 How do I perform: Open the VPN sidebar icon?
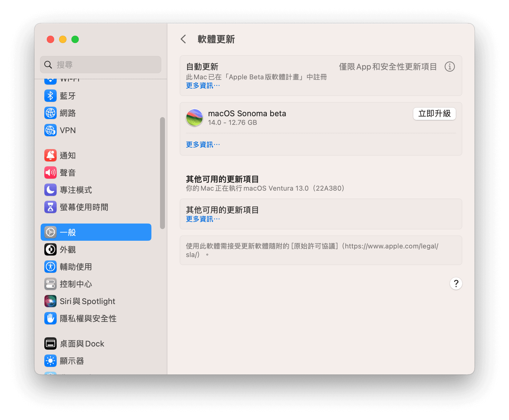[x=50, y=130]
